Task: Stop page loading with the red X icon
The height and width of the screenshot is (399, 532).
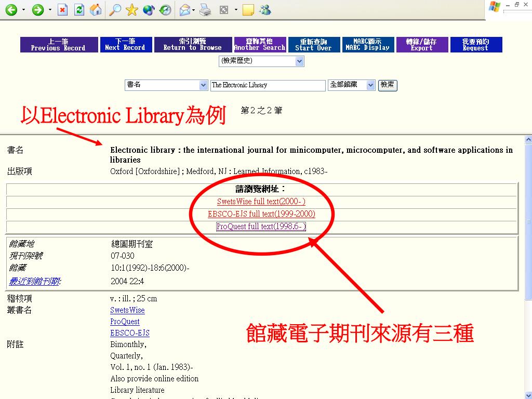Action: coord(62,10)
